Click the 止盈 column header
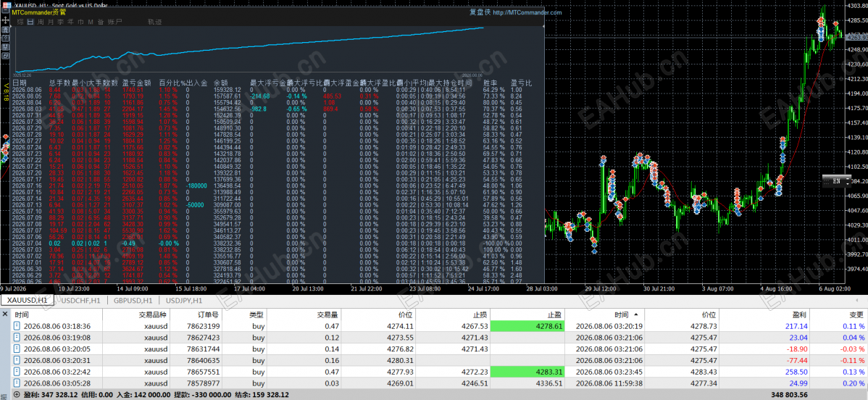This screenshot has width=868, height=400. click(556, 314)
